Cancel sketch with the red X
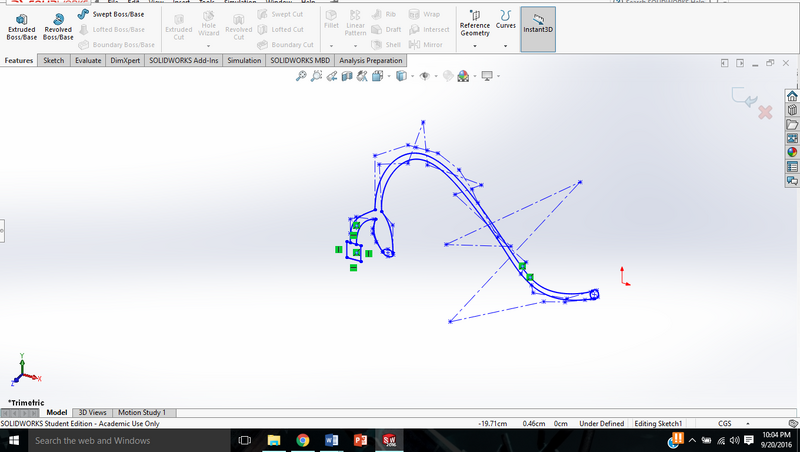 765,113
